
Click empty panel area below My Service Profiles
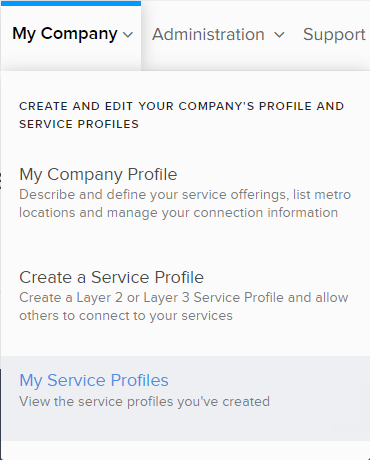pos(185,450)
